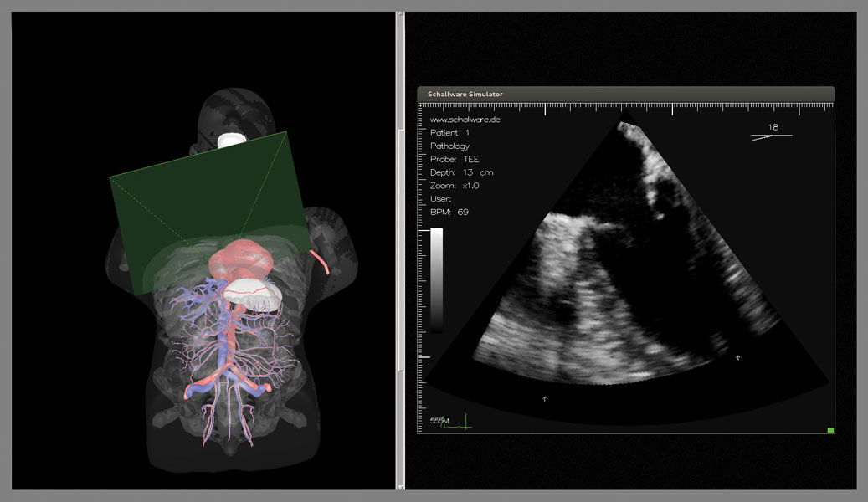The width and height of the screenshot is (868, 502).
Task: Click the "Probe: TEE" readout
Action: click(455, 160)
